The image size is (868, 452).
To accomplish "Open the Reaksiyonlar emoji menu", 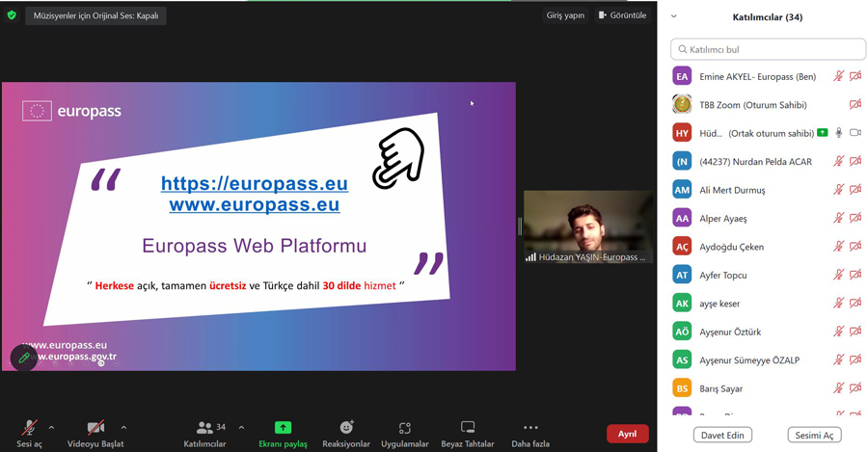I will coord(346,433).
